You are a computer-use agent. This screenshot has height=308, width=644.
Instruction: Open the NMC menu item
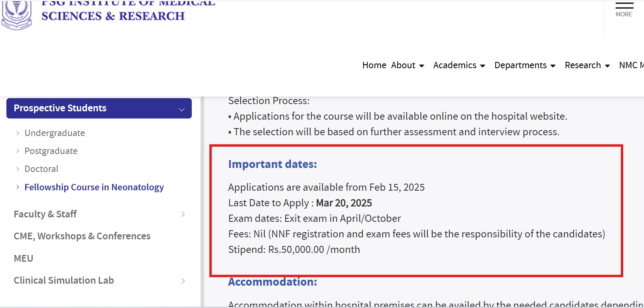[x=631, y=65]
